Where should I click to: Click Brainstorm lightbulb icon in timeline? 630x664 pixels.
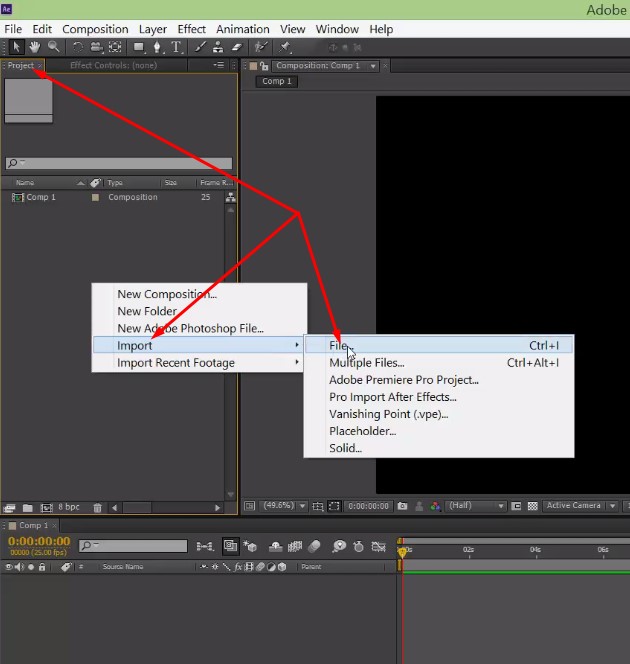339,547
